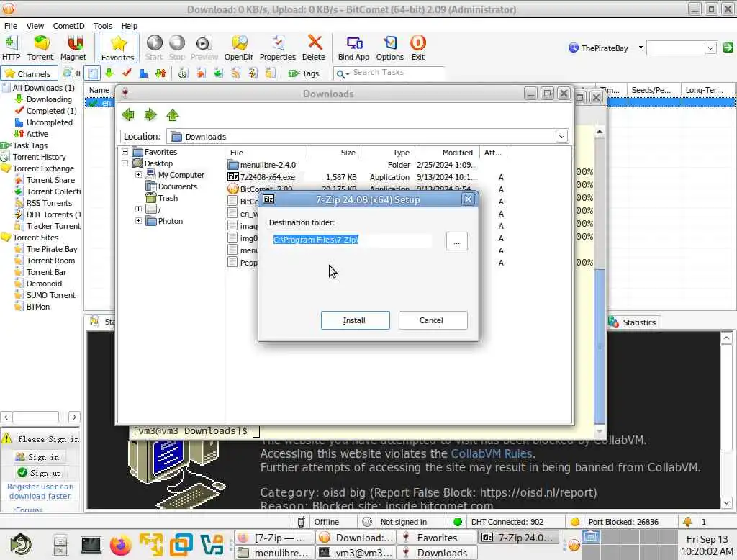Click the blue uncompleted filter icon
This screenshot has height=560, width=737.
144,73
